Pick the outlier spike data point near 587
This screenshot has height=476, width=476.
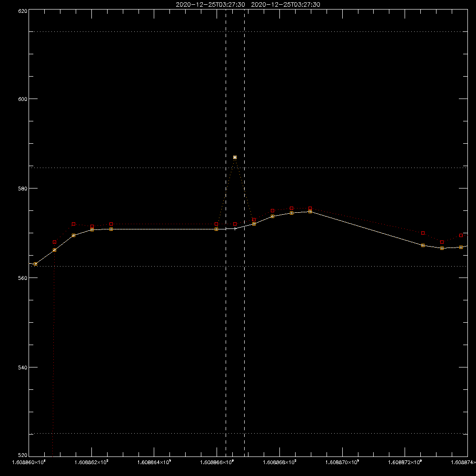[235, 157]
